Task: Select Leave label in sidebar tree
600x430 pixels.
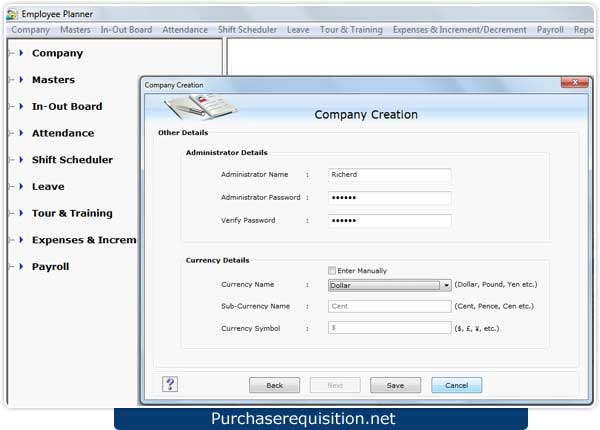Action: 48,187
